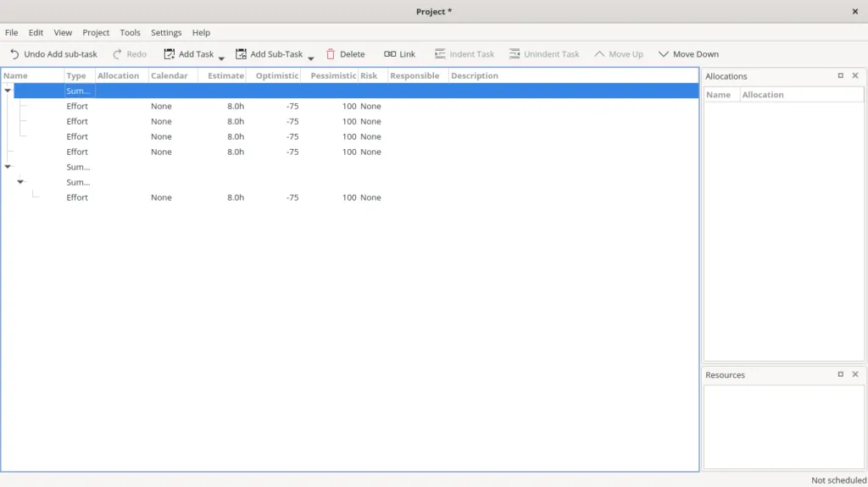Open the Tools menu
This screenshot has height=487, width=868.
[x=130, y=32]
